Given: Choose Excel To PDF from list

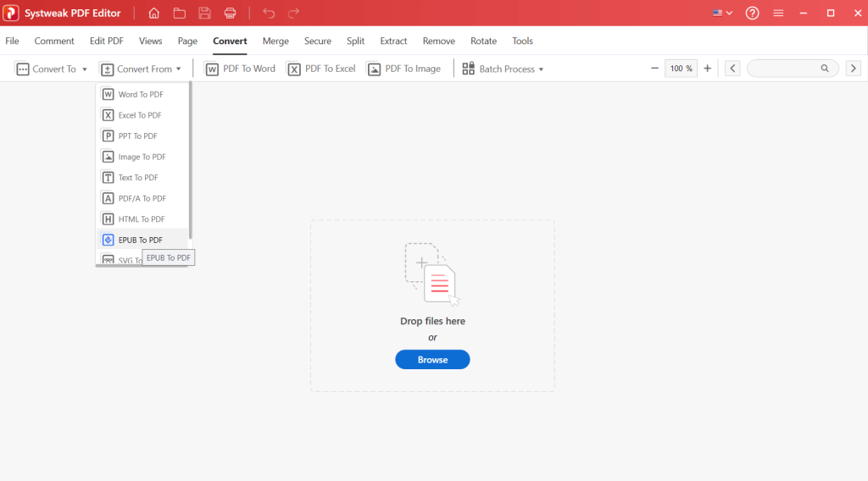Looking at the screenshot, I should 142,115.
